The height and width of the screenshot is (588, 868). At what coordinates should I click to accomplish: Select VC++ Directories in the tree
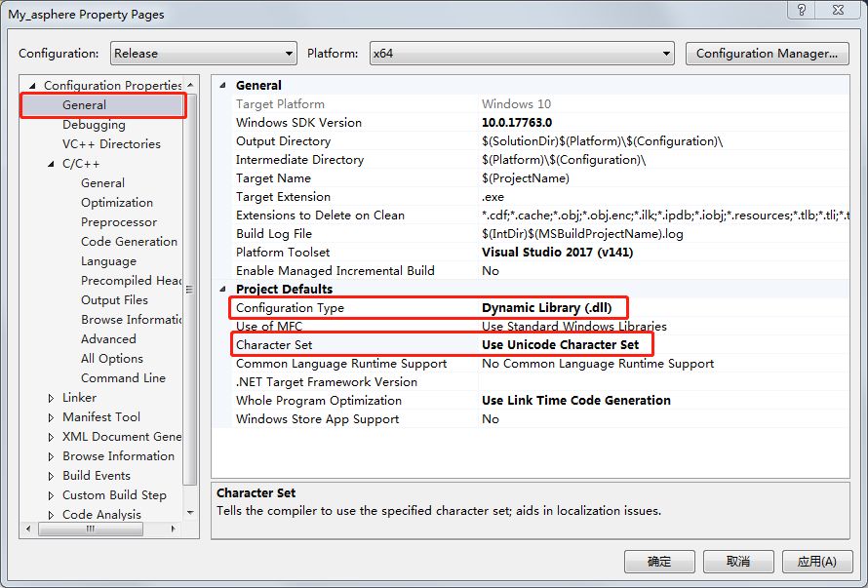111,144
